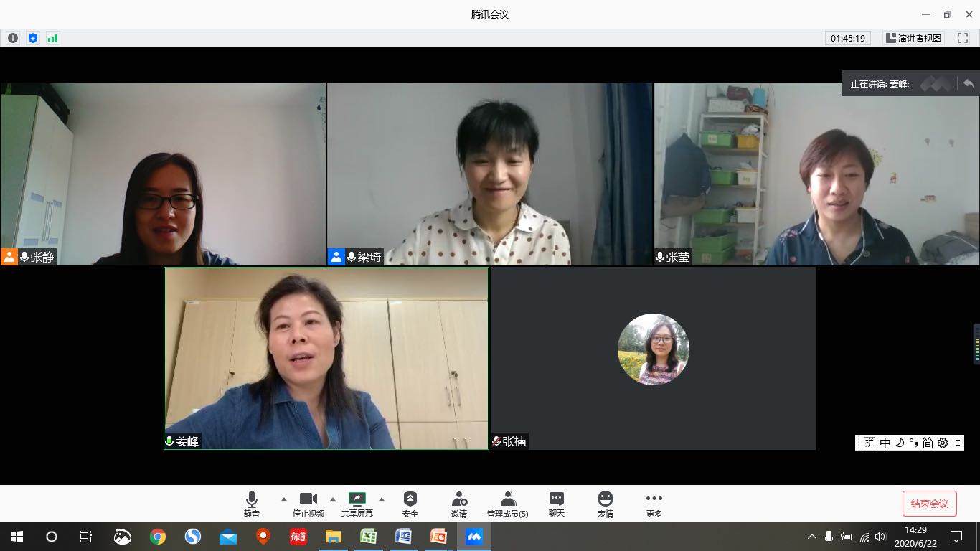Viewport: 980px width, 551px height.
Task: Open clock showing 14:29 2020/6/22
Action: coord(915,537)
